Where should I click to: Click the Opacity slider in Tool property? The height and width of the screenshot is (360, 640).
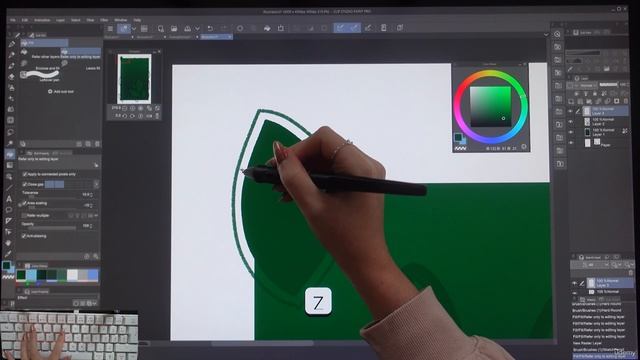[x=51, y=228]
